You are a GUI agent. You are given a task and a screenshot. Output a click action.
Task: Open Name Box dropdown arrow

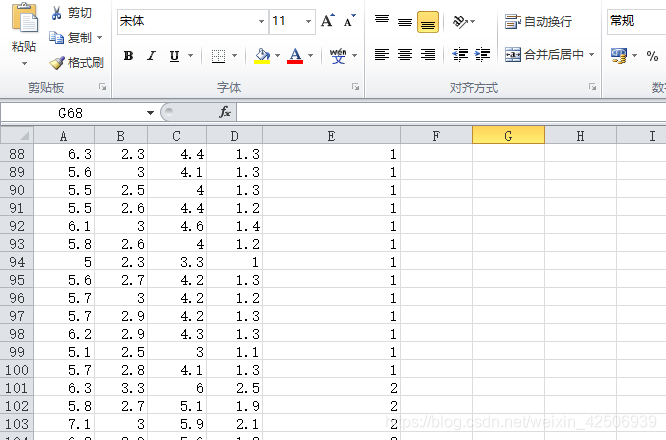coord(150,113)
